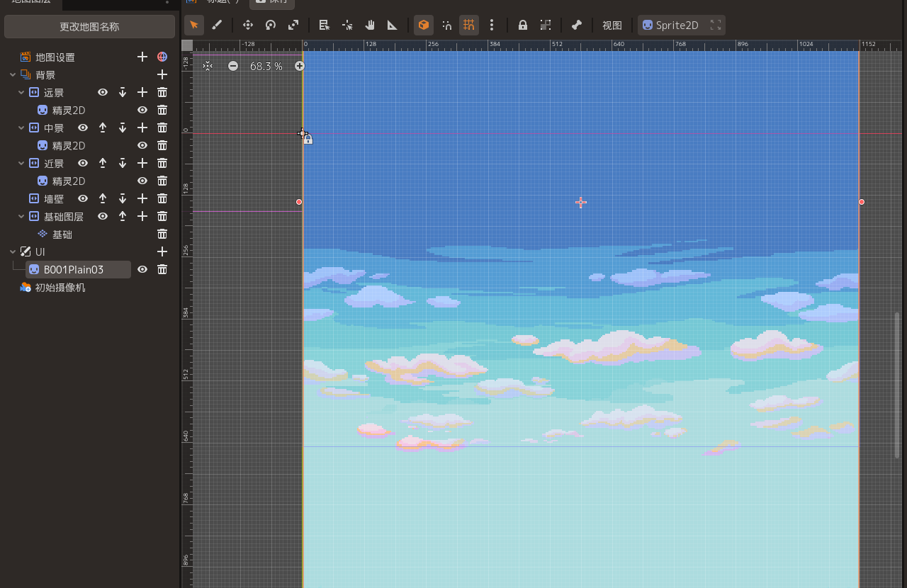Screen dimensions: 907x588
Task: Toggle the orange cube smart snap button
Action: click(424, 26)
